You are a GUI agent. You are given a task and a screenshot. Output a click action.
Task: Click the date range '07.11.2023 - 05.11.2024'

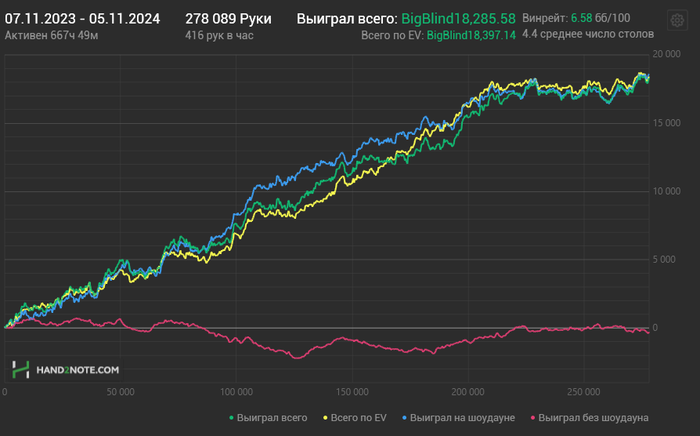click(x=82, y=19)
